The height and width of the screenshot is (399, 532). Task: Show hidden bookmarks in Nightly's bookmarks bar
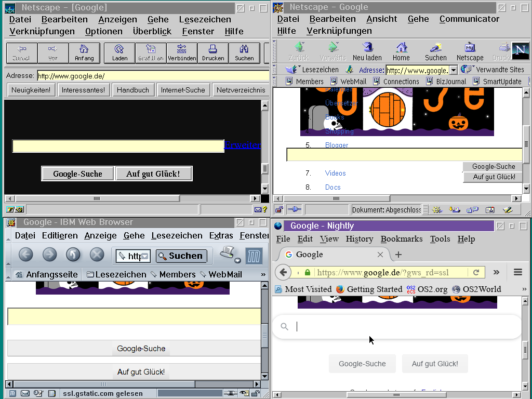coord(525,289)
